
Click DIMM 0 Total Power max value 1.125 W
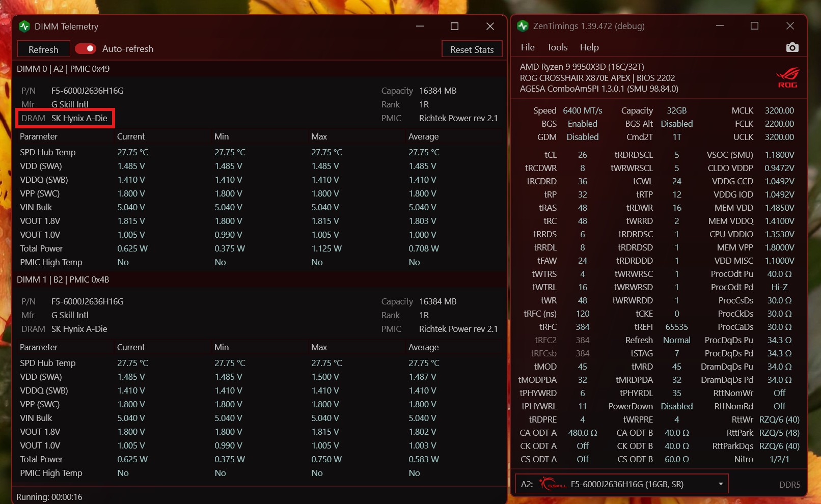point(326,249)
